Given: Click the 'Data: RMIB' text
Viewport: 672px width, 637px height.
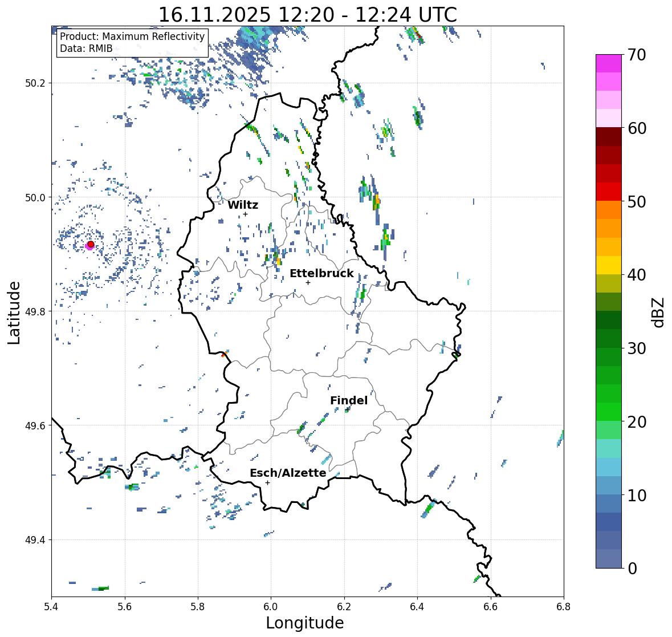Looking at the screenshot, I should pos(86,48).
